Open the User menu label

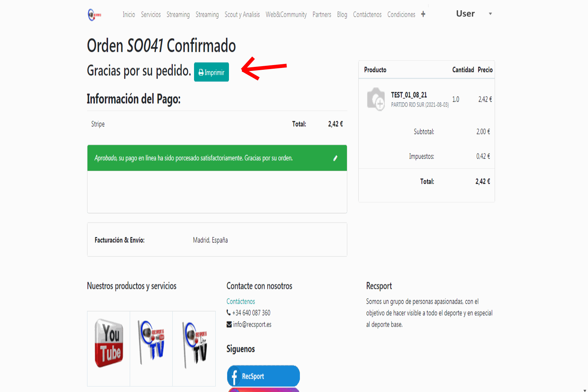click(x=465, y=14)
